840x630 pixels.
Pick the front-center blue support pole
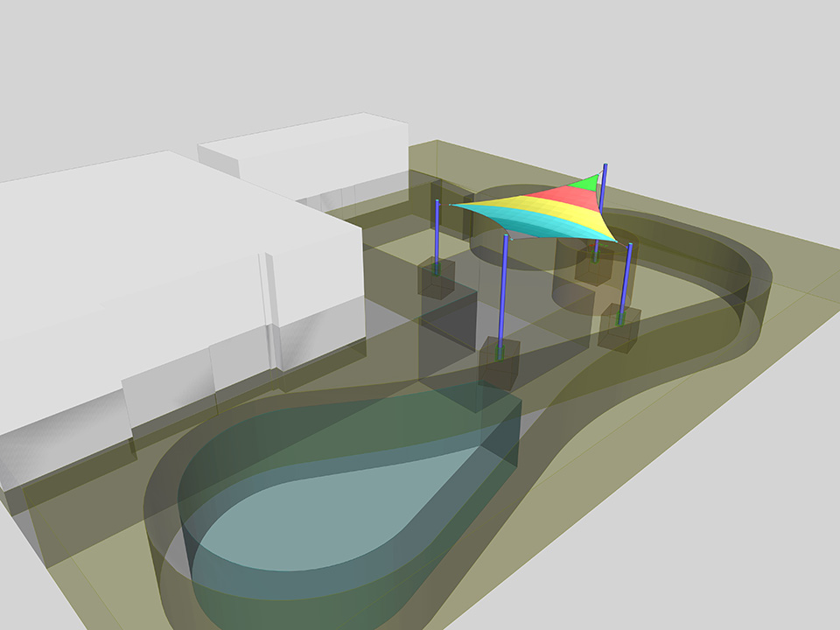505,289
